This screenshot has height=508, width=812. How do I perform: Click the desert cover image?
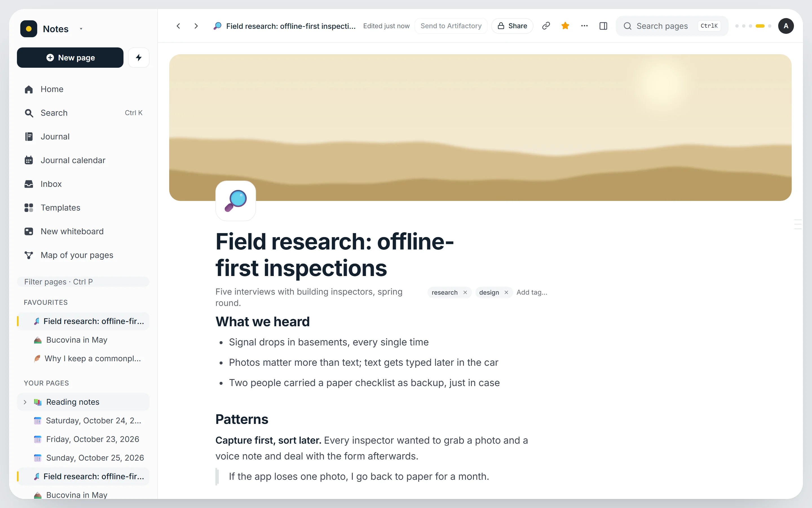480,127
